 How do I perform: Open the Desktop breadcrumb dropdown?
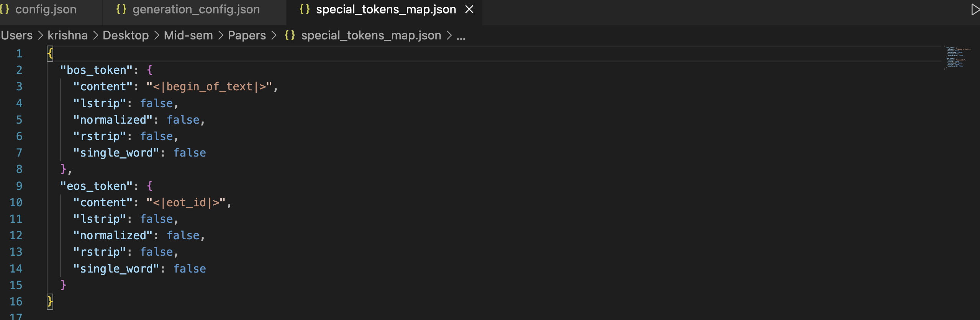pyautogui.click(x=126, y=35)
